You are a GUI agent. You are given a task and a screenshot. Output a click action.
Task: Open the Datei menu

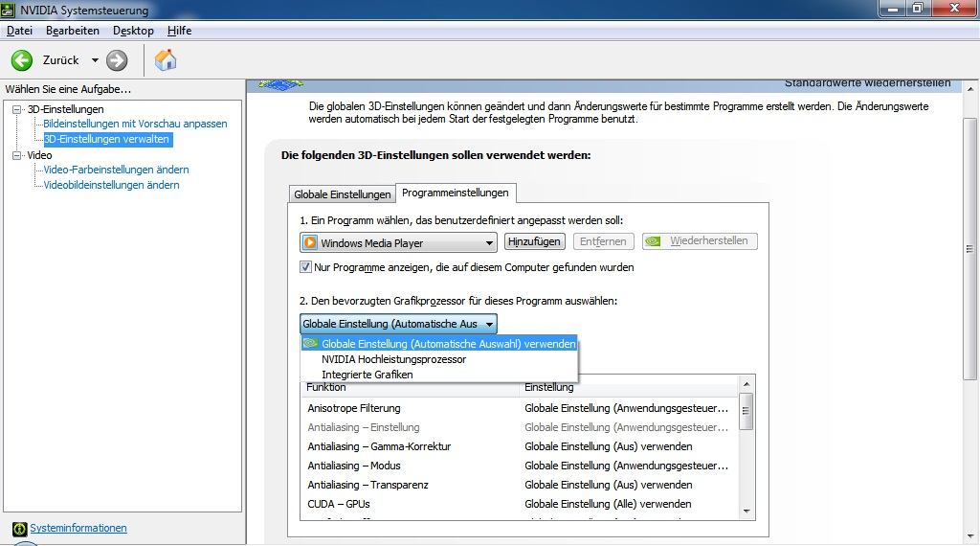tap(19, 31)
